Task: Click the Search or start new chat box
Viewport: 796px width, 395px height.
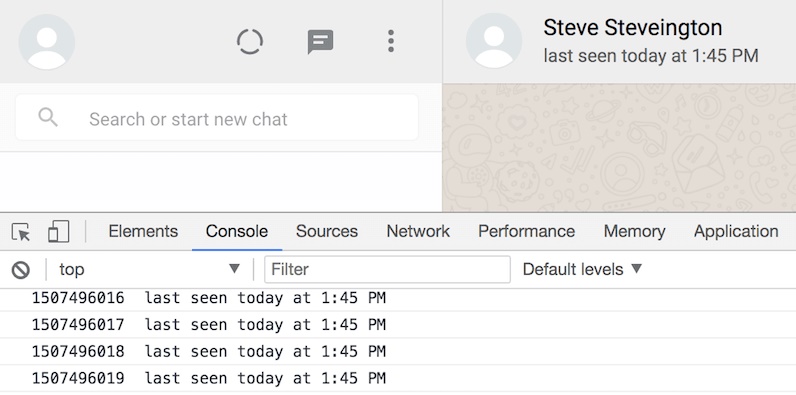Action: coord(217,117)
